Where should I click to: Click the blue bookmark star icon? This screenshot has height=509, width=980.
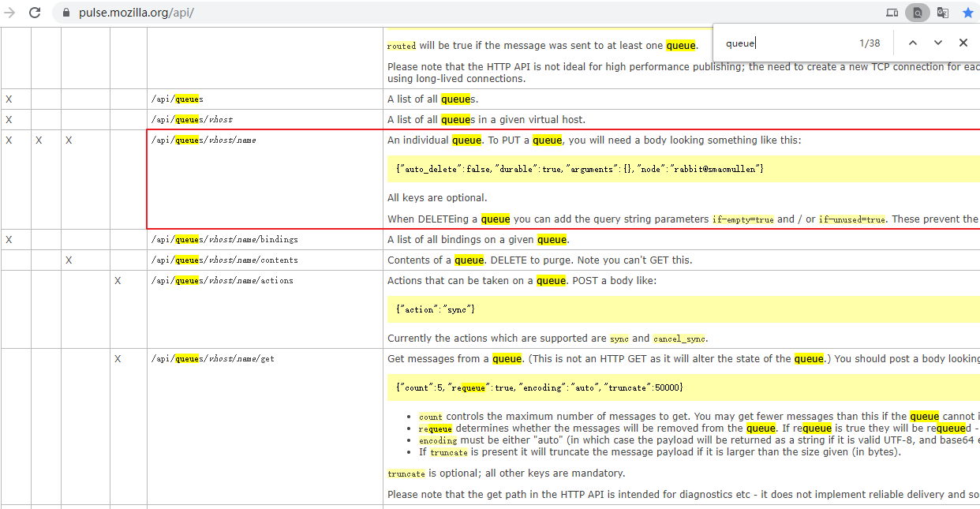click(968, 13)
